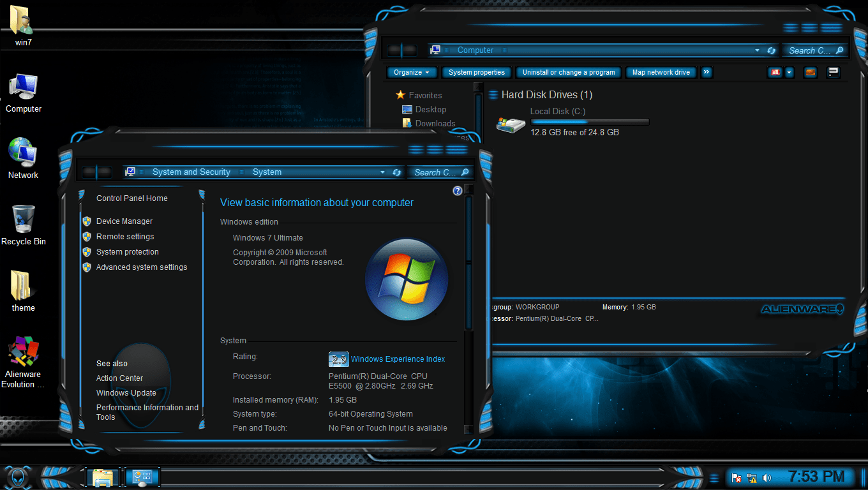Open Action Center flag tray icon
Screen dimensions: 868x490
[737, 477]
